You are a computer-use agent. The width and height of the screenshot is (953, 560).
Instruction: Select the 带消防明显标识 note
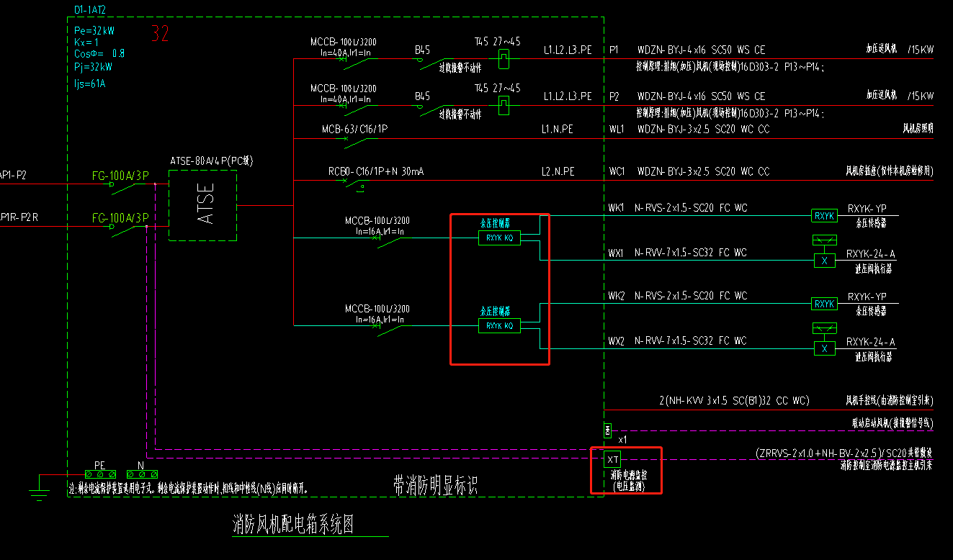[435, 485]
